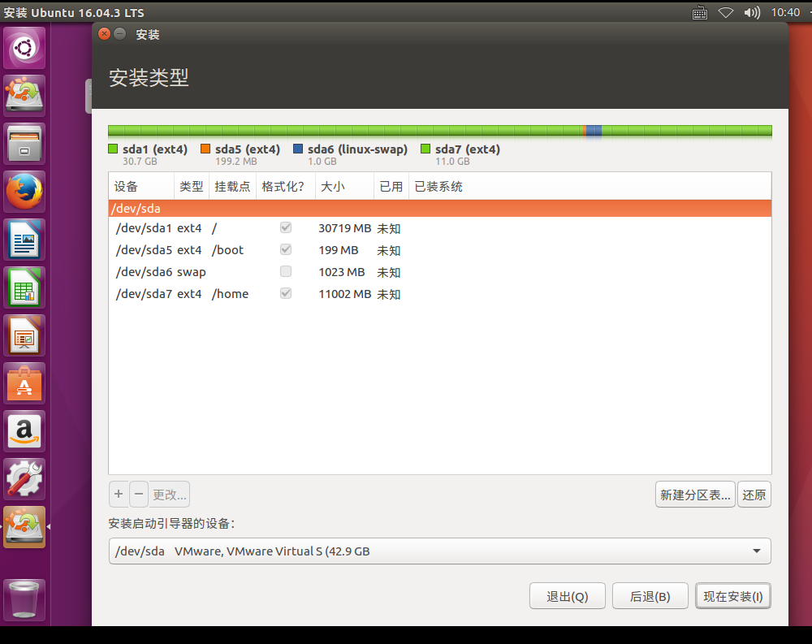Screen dimensions: 812x644
Task: Open bootloader device dropdown /dev/sda VMware
Action: pyautogui.click(x=439, y=551)
